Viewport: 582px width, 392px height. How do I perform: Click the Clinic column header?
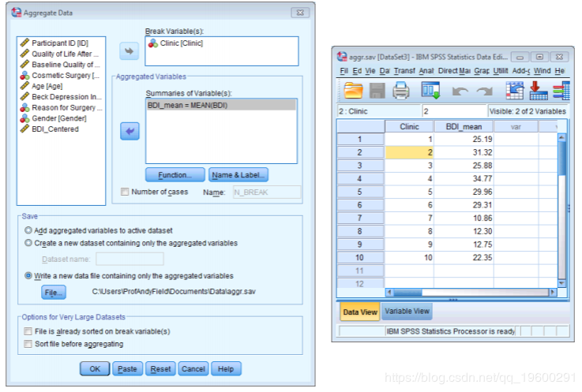tap(409, 127)
